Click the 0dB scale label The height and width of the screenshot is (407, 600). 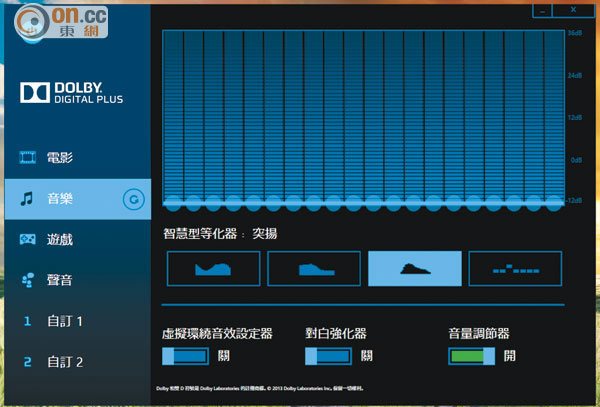tap(576, 160)
